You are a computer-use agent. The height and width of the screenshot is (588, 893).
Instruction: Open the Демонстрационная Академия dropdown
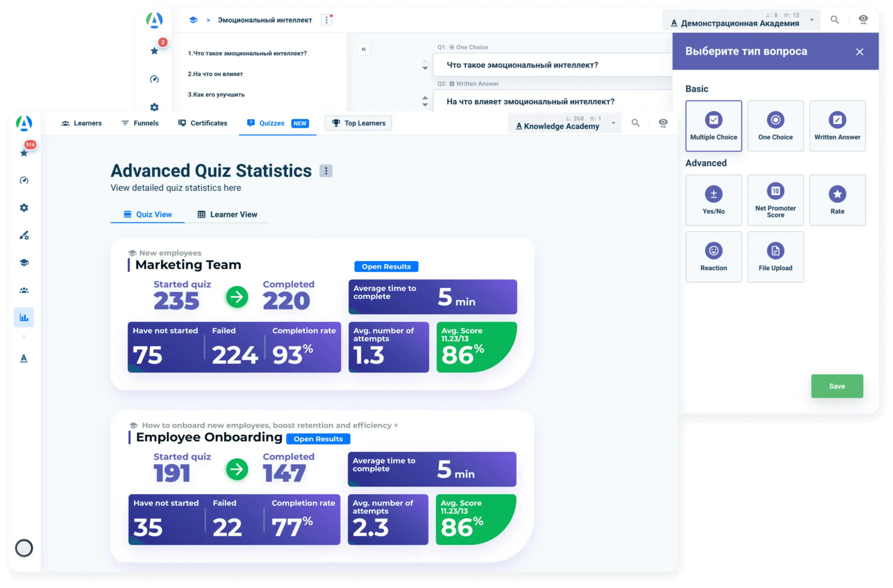tap(812, 20)
